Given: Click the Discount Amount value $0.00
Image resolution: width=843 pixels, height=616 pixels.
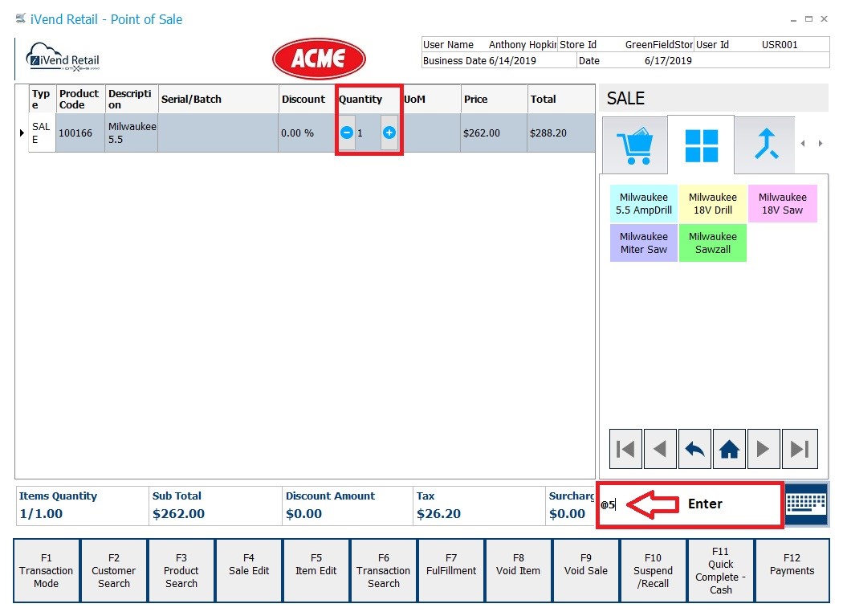Looking at the screenshot, I should 303,514.
